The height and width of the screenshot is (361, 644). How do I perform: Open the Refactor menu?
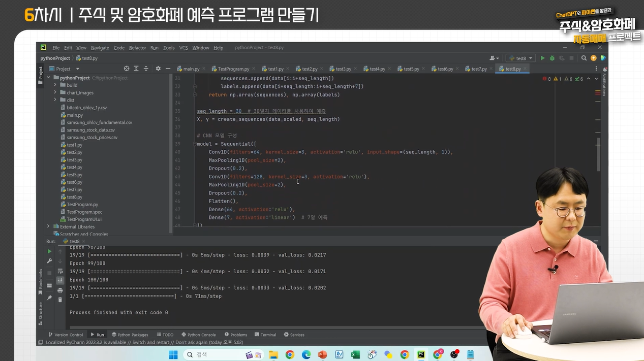(x=137, y=48)
